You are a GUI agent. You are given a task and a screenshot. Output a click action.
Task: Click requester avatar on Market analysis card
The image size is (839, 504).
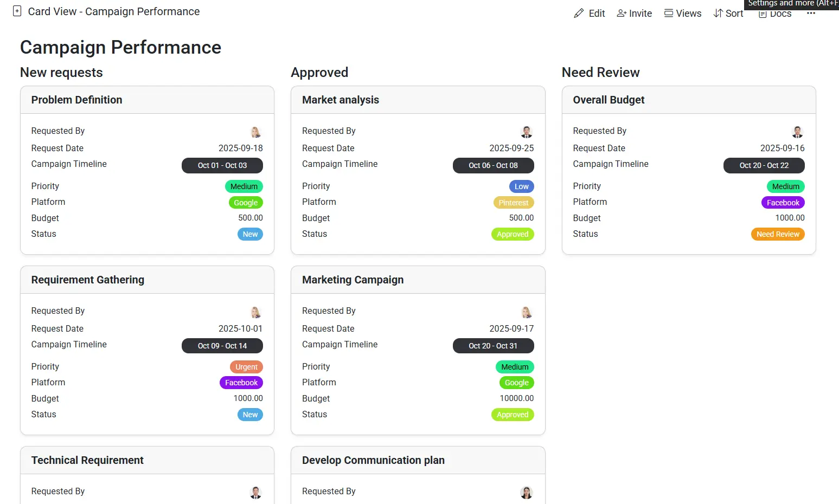pos(526,132)
